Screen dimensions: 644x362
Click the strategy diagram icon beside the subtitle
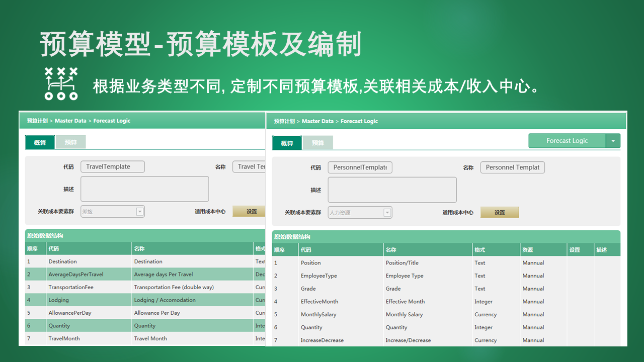(x=61, y=83)
